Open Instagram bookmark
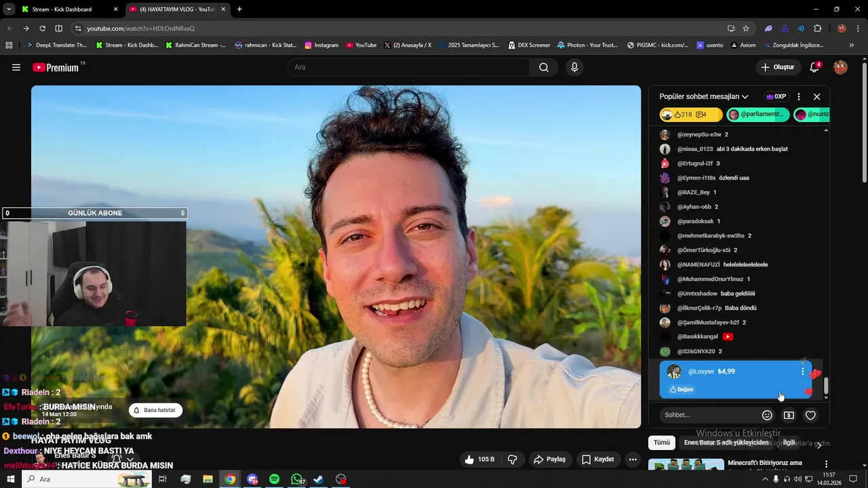868x488 pixels. coord(321,45)
